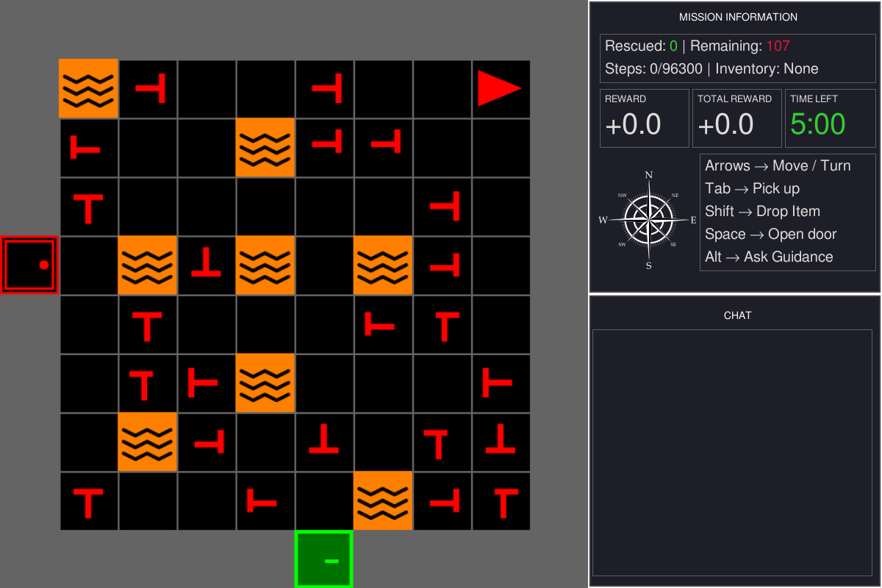Click the orange wave tile in the top-left corner
The image size is (882, 588).
[88, 88]
